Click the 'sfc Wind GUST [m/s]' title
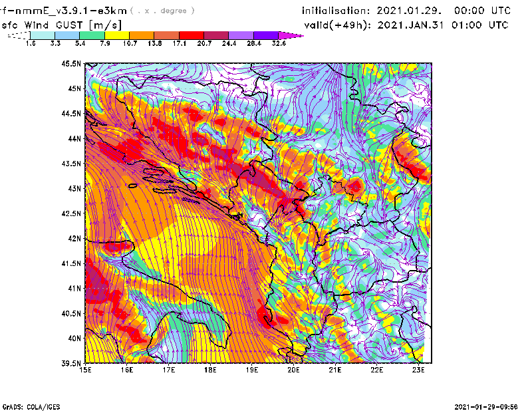 (x=62, y=25)
